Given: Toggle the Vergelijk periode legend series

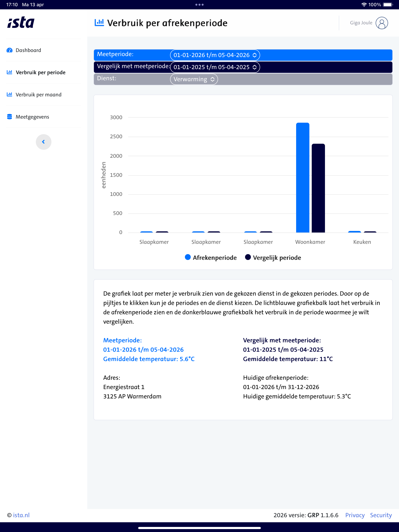Looking at the screenshot, I should click(273, 258).
